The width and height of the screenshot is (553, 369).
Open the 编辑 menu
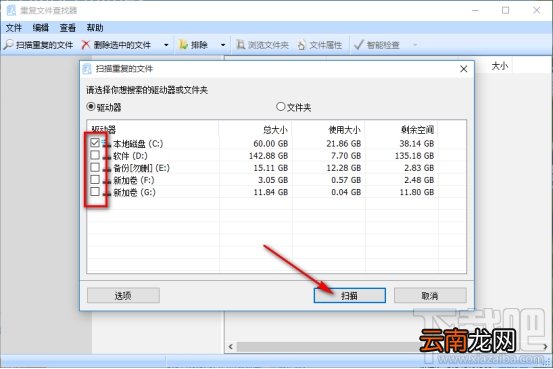(41, 28)
